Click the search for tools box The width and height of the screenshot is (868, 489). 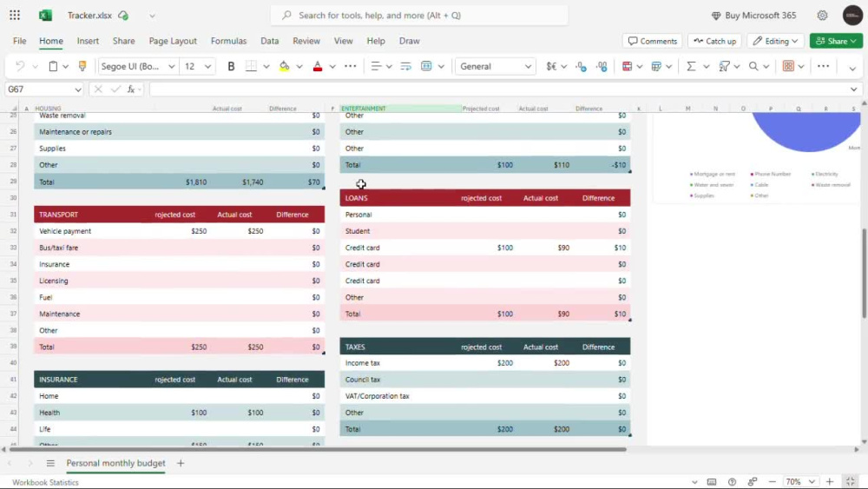[419, 15]
